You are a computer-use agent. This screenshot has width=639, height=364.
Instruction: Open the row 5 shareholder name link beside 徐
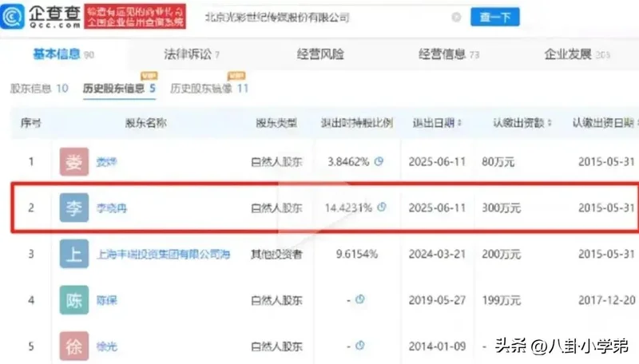[107, 346]
